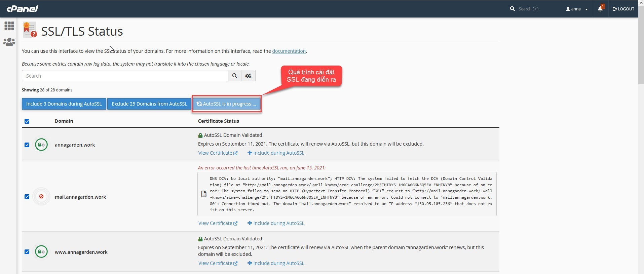This screenshot has width=644, height=274.
Task: Click the LOGOUT menu item
Action: click(x=623, y=9)
